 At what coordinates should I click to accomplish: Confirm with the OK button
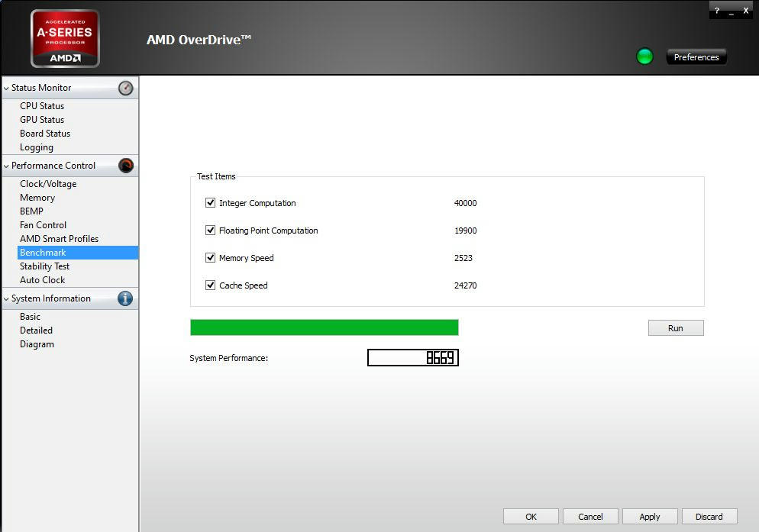(531, 517)
